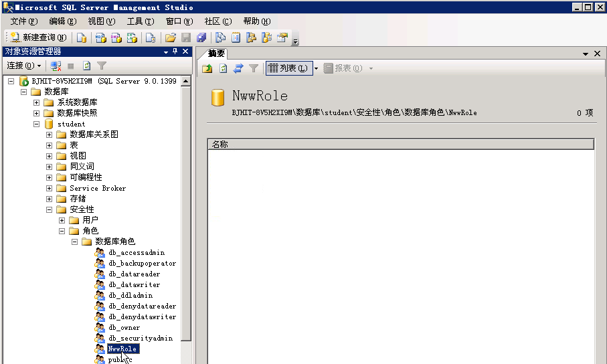607x364 pixels.
Task: Click the SQL Server Mobile Query icon
Action: (151, 37)
